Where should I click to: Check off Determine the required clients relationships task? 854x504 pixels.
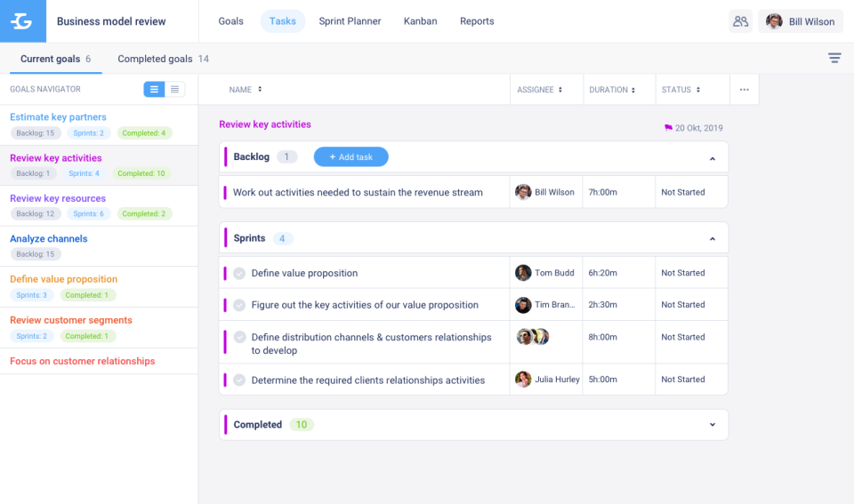[239, 380]
